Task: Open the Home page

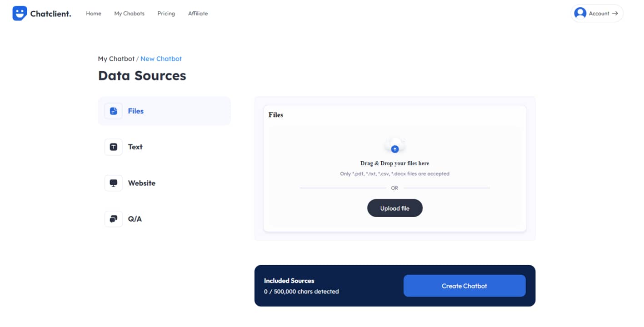Action: click(x=94, y=14)
